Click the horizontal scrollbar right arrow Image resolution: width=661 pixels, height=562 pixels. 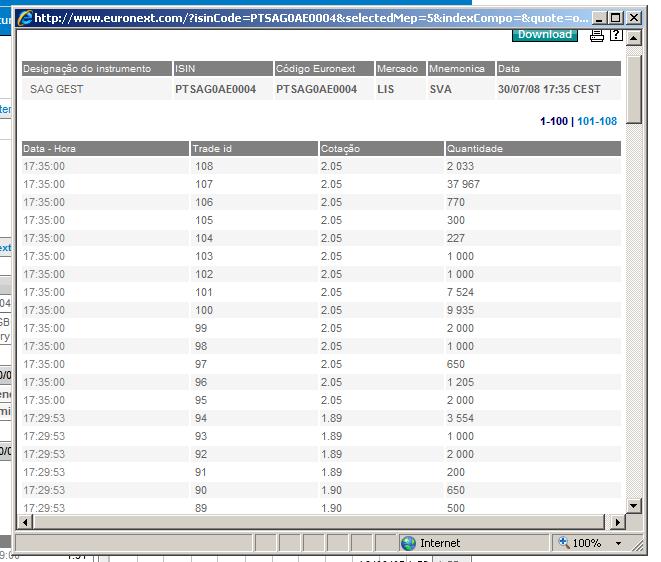[618, 522]
